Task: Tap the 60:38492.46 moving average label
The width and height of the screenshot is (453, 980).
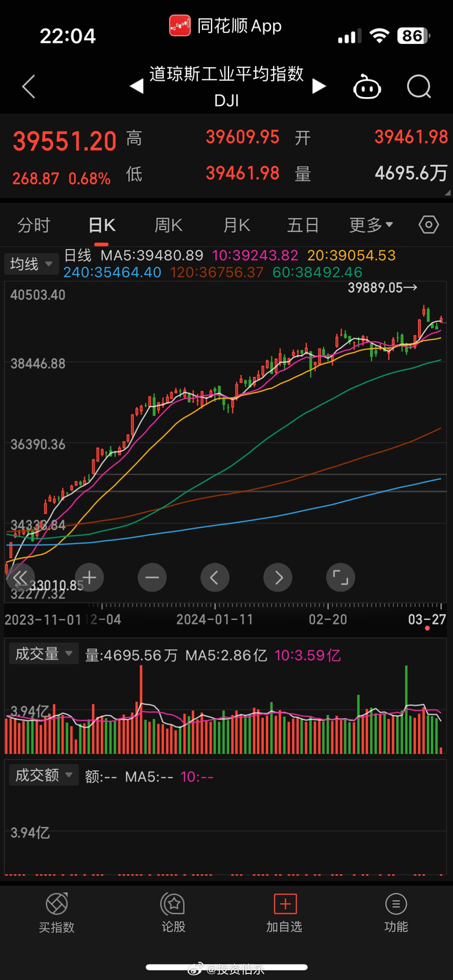Action: coord(317,272)
